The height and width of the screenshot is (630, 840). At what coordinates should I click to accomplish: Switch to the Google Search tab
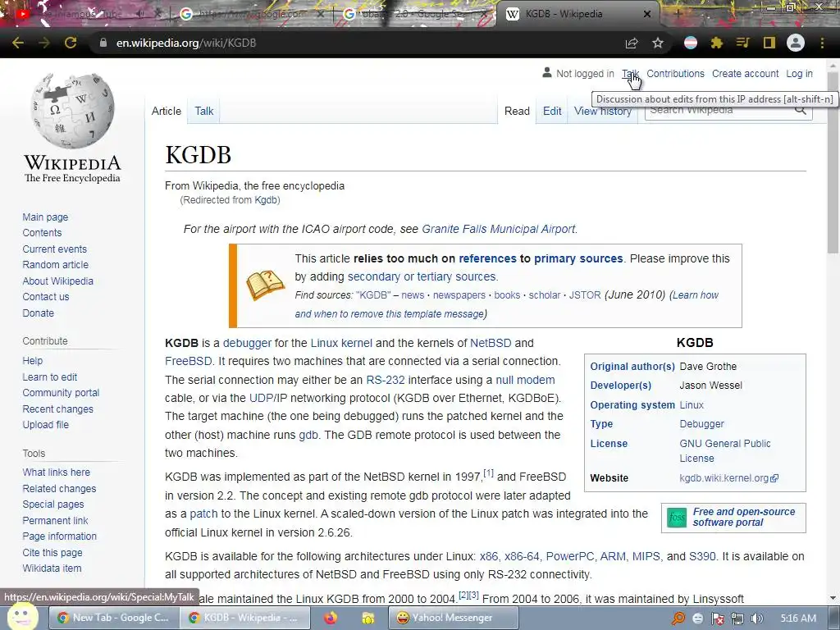click(x=413, y=15)
